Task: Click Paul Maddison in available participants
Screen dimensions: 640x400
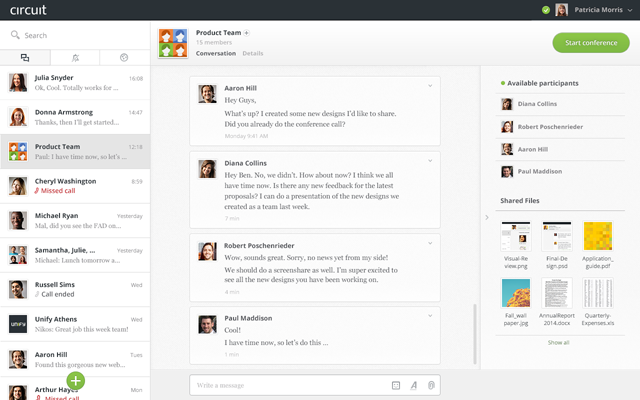Action: click(560, 171)
